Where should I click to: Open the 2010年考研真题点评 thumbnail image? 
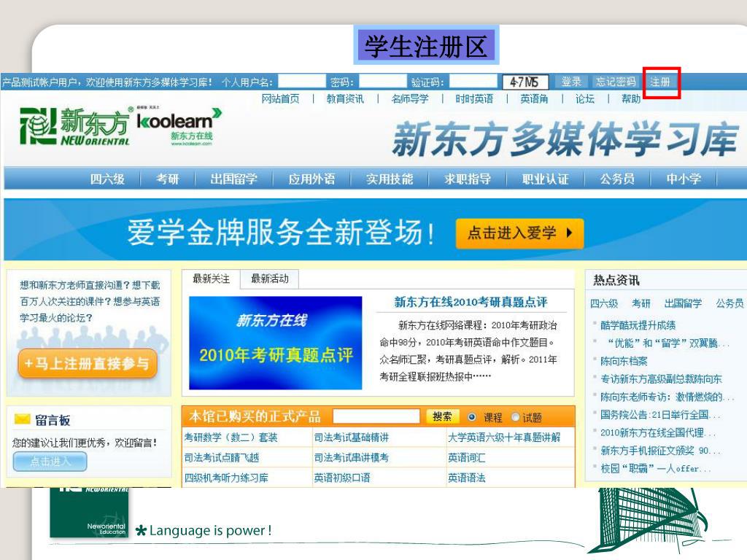(x=275, y=343)
